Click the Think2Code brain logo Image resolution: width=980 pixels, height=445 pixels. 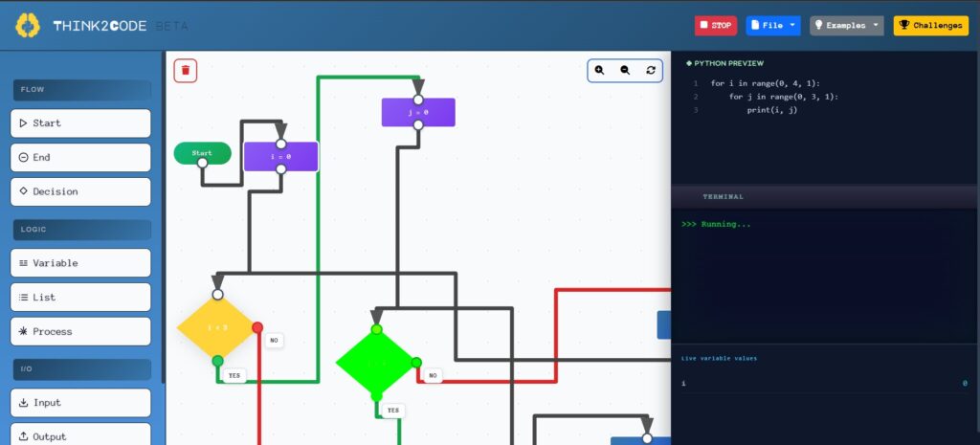pos(28,26)
